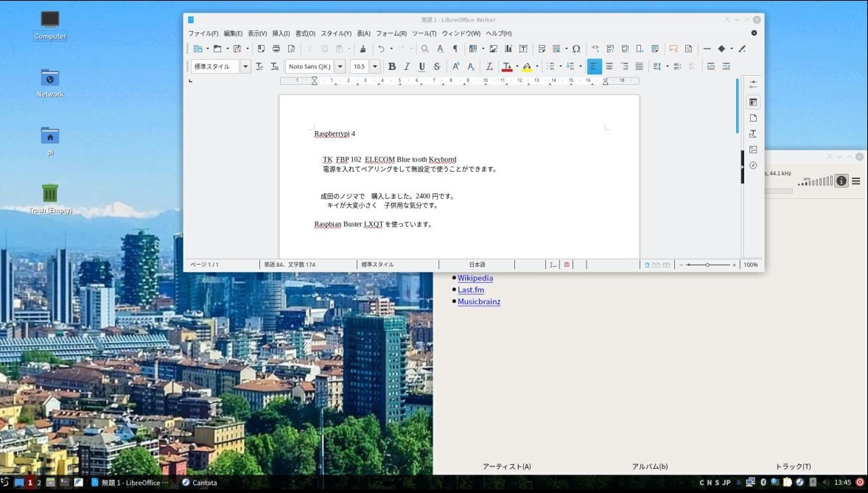This screenshot has width=868, height=493.
Task: Click the Print icon in the toolbar
Action: click(276, 49)
